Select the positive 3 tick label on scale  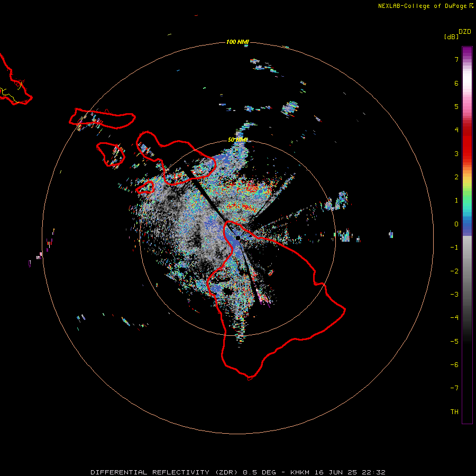click(x=456, y=153)
